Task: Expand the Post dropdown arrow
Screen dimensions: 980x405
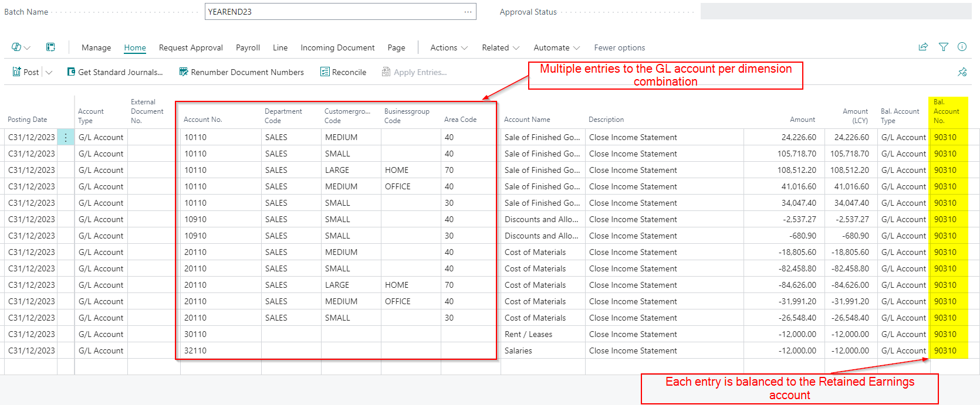Action: tap(49, 72)
